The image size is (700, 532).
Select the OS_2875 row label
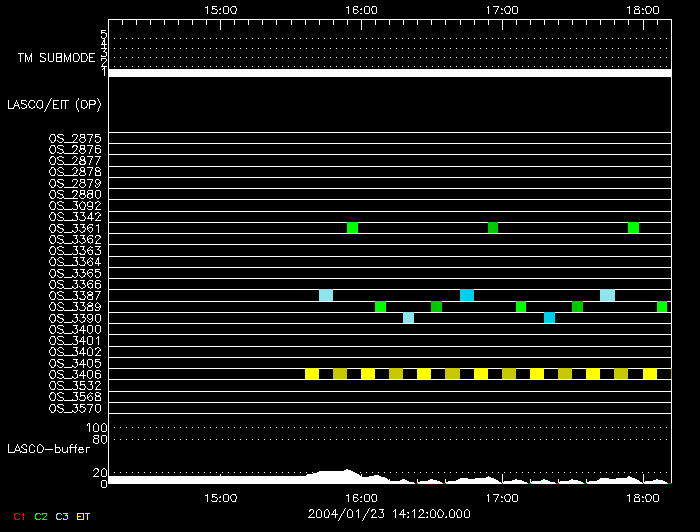(75, 138)
